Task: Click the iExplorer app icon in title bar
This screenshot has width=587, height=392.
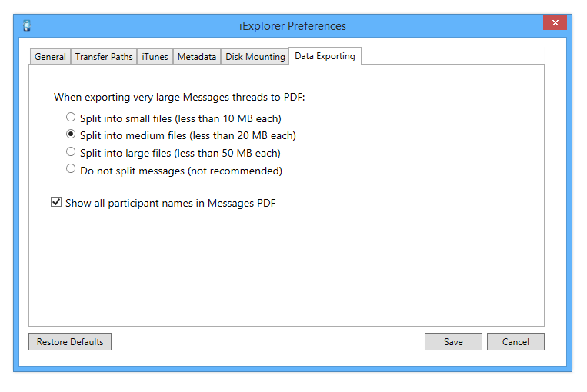Action: (x=27, y=26)
